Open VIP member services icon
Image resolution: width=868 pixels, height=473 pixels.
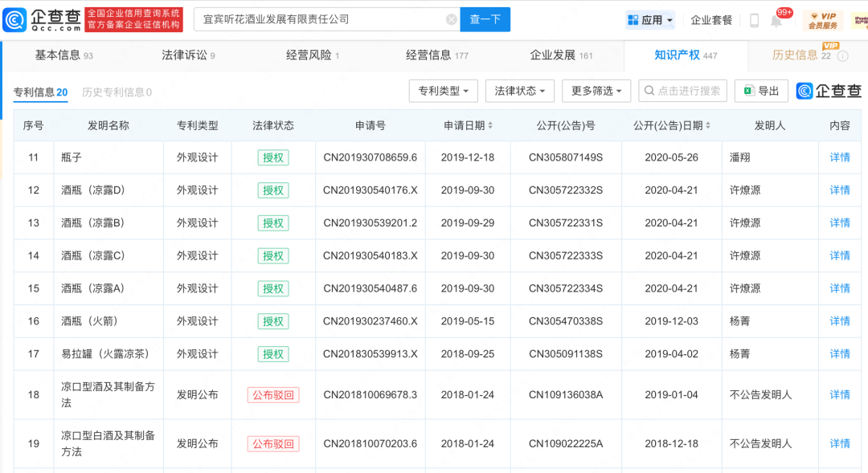(823, 20)
